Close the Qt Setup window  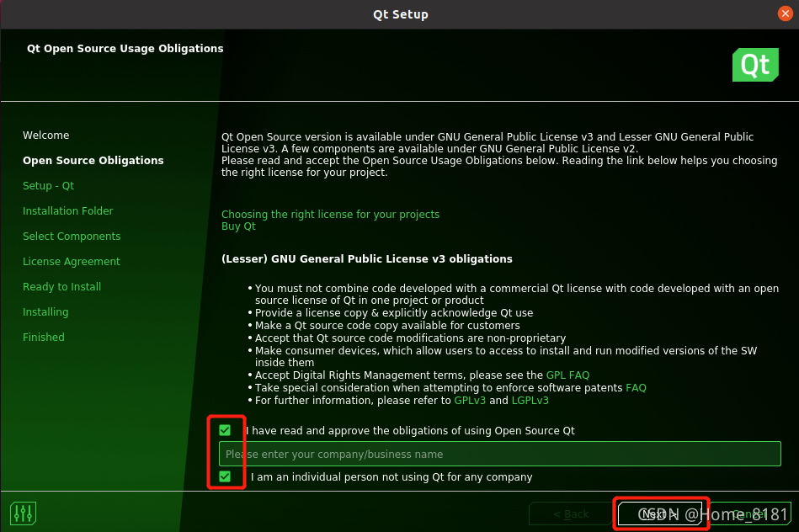point(786,13)
